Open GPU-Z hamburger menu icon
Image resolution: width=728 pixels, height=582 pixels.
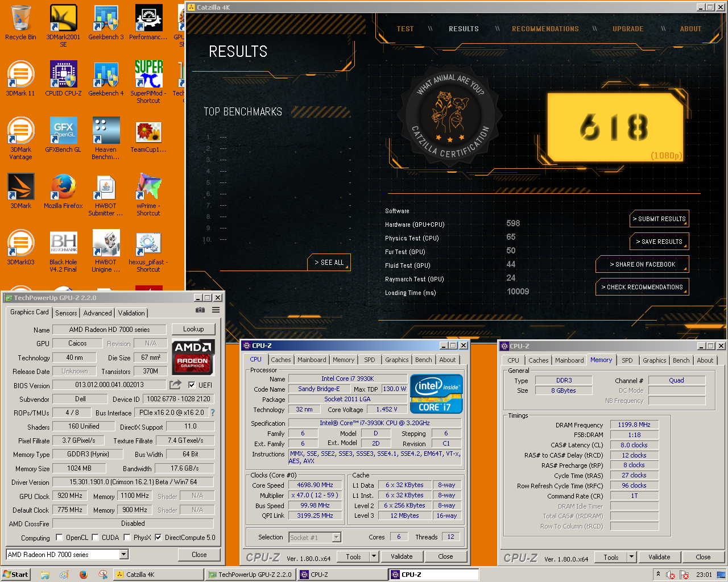pos(216,310)
